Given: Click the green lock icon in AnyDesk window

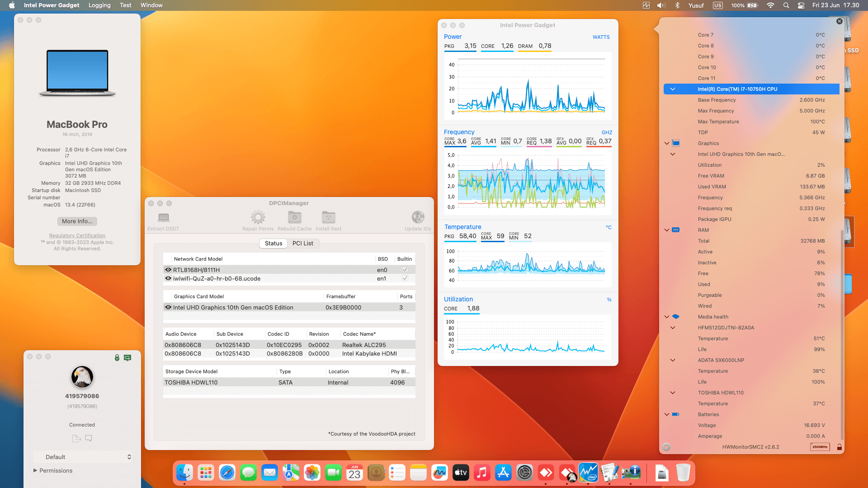Looking at the screenshot, I should pyautogui.click(x=117, y=357).
